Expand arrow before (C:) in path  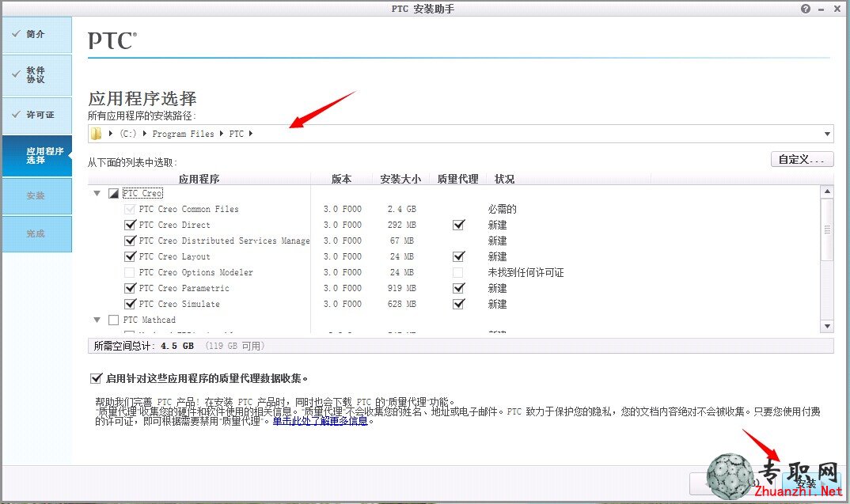(x=111, y=134)
